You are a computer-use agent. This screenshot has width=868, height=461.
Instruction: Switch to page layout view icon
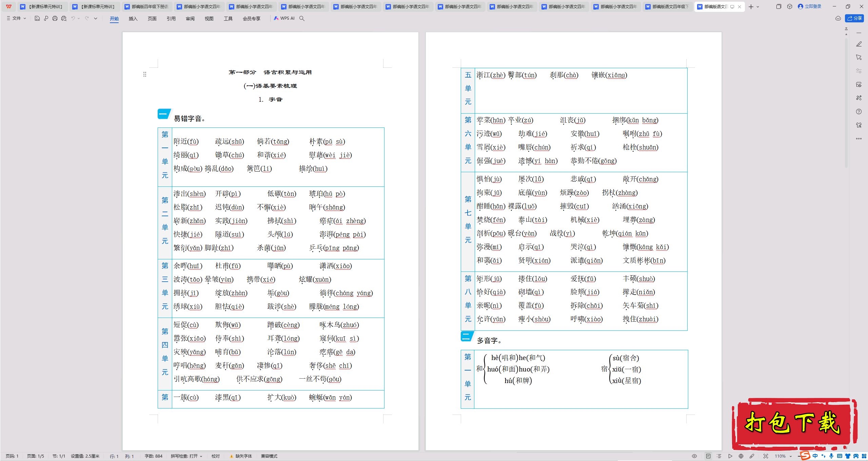(x=708, y=456)
